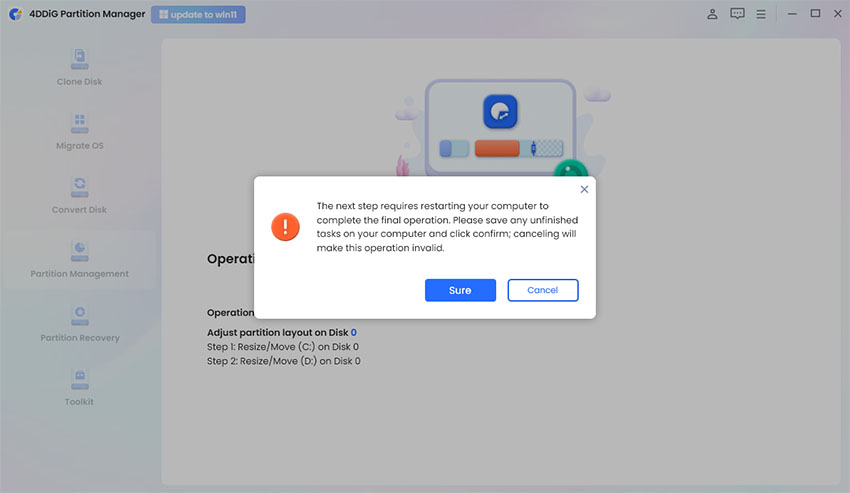Open the hamburger menu
The width and height of the screenshot is (850, 493).
point(761,15)
